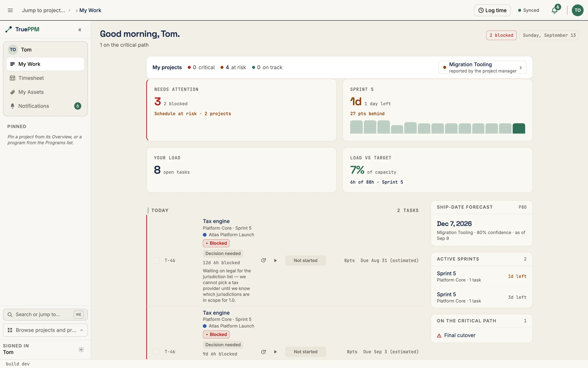Open Sprint 5 with 1d left
This screenshot has width=588, height=368.
tap(482, 277)
